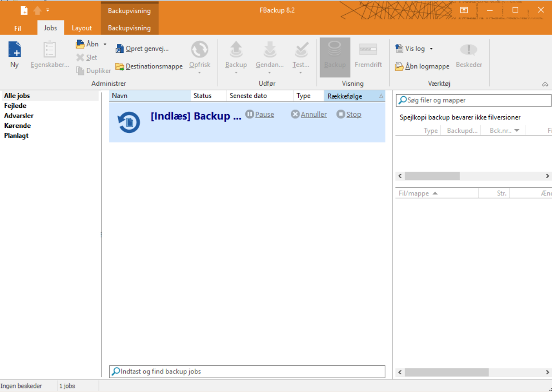Sort files by Fil/mappe column
Screen dimensions: 552x392
coord(437,194)
